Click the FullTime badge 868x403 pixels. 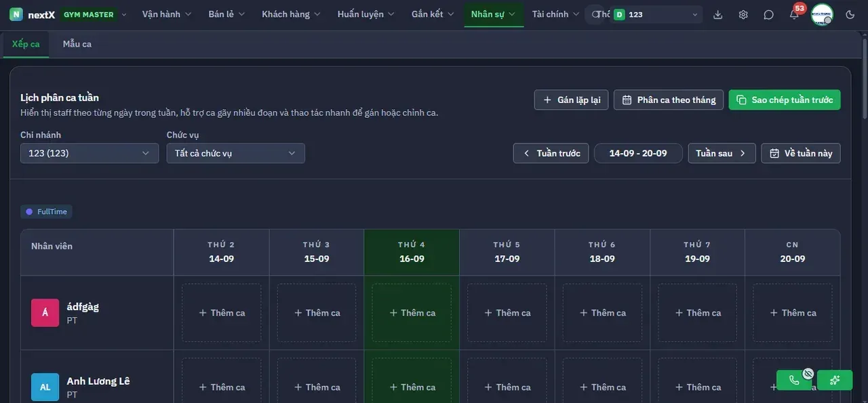coord(46,212)
